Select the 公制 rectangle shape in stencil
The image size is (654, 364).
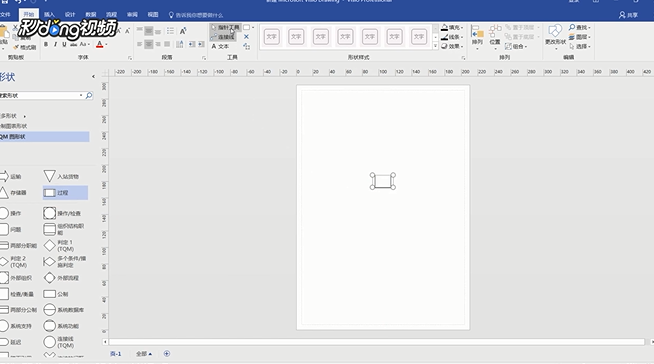[x=56, y=294]
